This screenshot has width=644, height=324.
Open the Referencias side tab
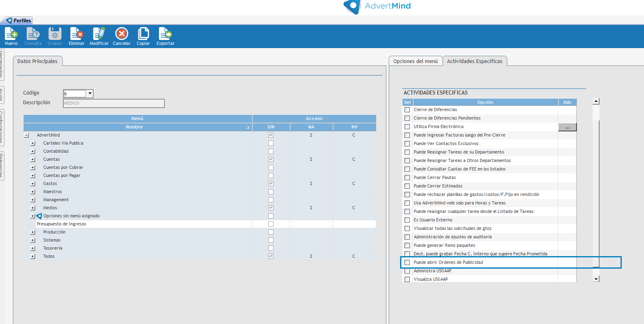(2, 166)
